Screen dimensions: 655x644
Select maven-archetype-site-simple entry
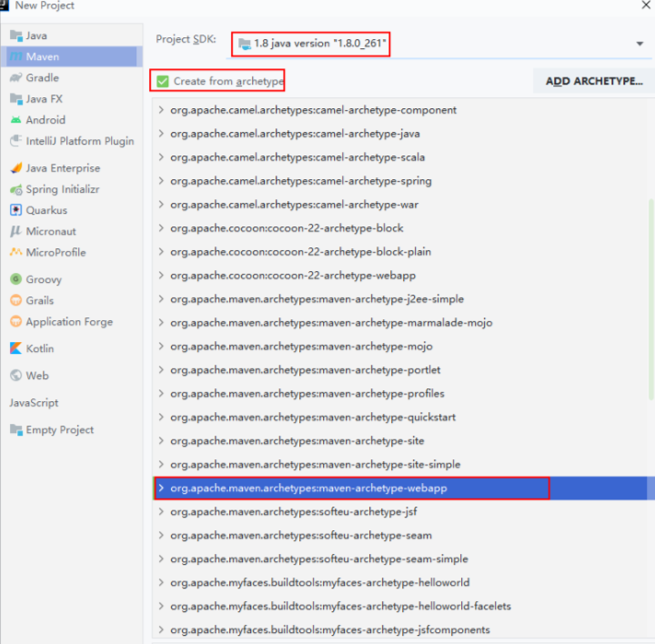coord(315,465)
